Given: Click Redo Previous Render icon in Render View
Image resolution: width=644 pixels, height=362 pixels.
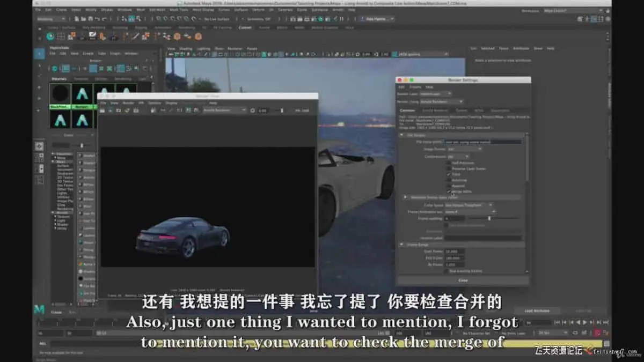Looking at the screenshot, I should [103, 110].
